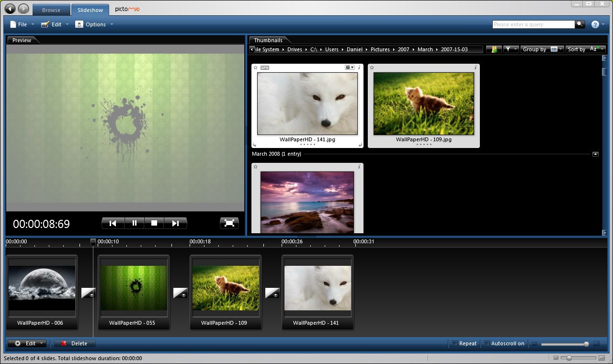Image resolution: width=613 pixels, height=364 pixels.
Task: Click the timeline playhead marker
Action: pos(93,242)
